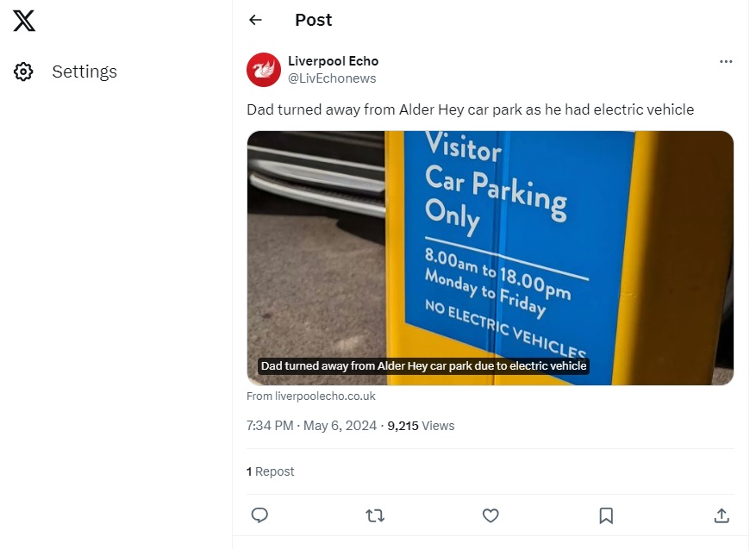756x549 pixels.
Task: Click Liverpool Echo profile avatar
Action: 264,70
